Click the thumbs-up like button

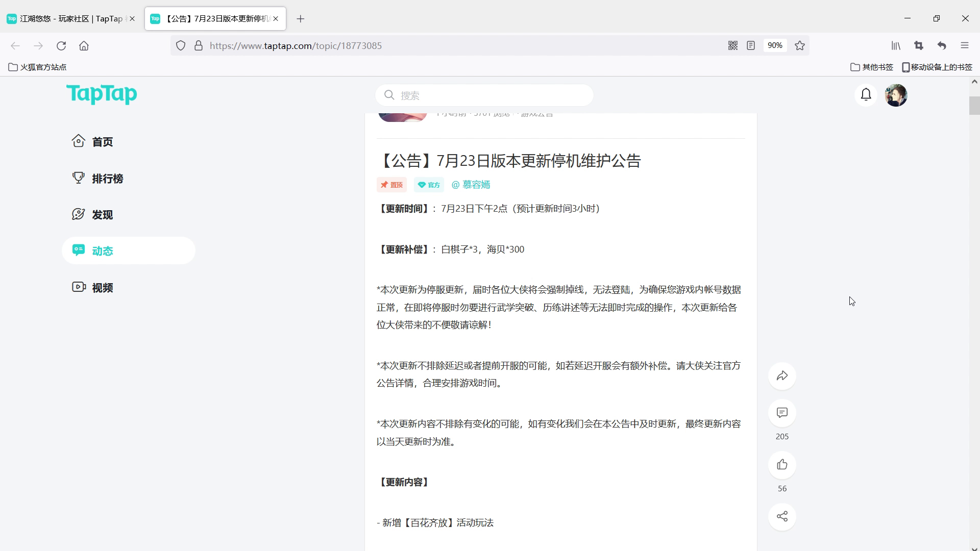click(x=782, y=465)
